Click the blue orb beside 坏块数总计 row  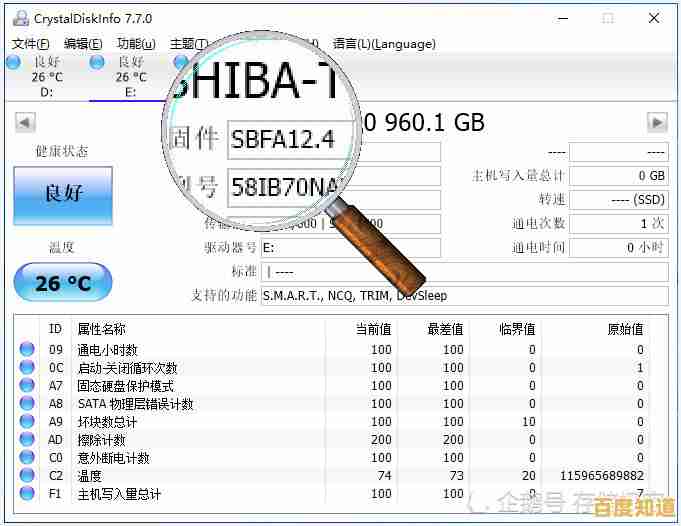pyautogui.click(x=27, y=422)
